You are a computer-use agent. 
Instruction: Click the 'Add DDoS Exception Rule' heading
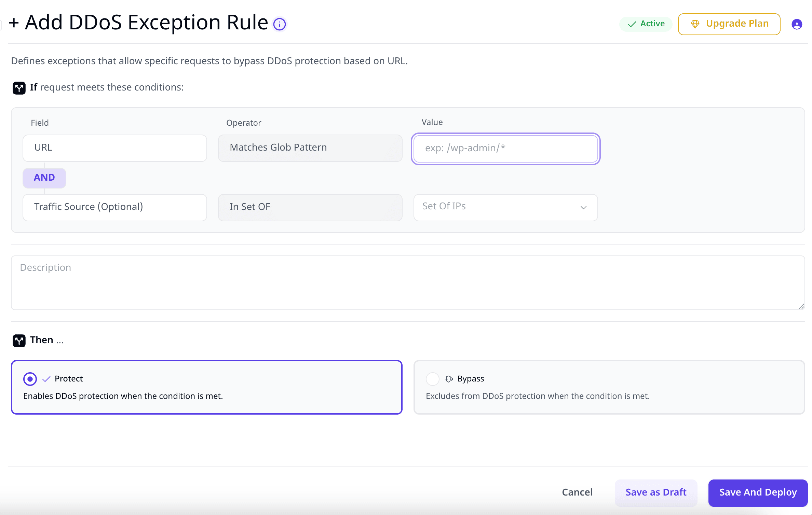146,22
